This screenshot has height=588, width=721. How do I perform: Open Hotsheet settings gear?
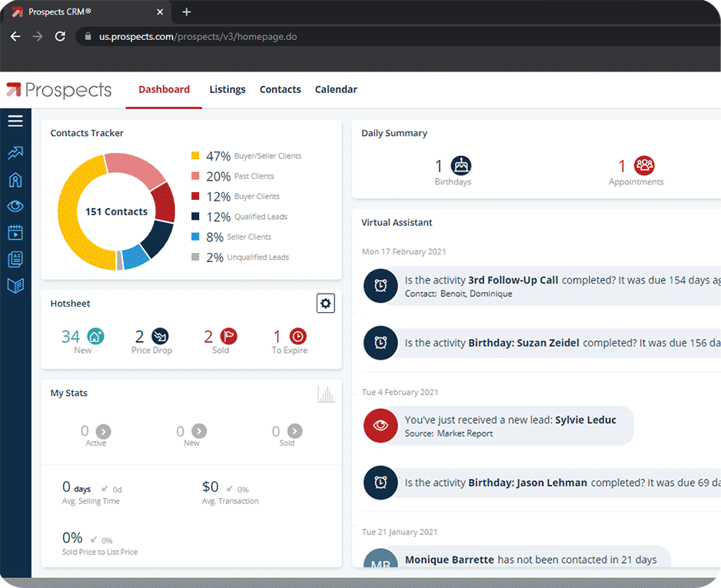326,304
